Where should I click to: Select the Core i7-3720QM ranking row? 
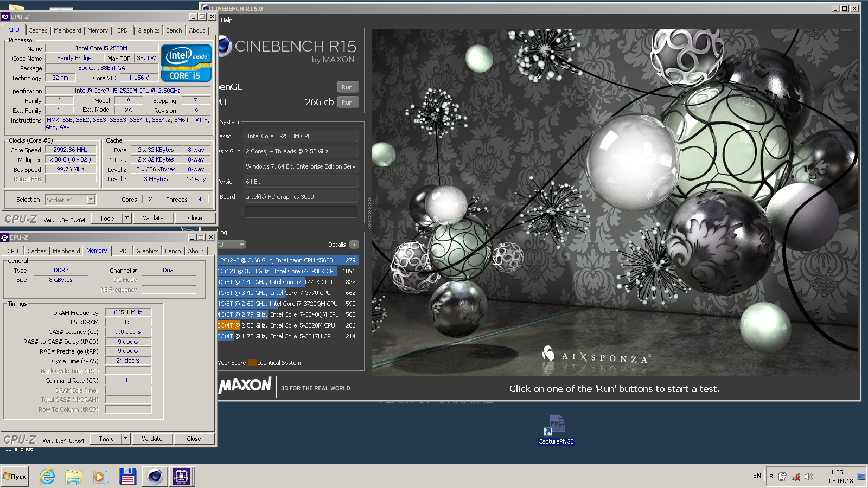[288, 304]
